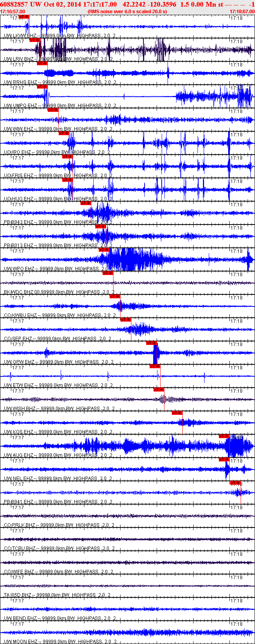
Task: Click the red pick marker on SEP trace
Action: [126, 320]
